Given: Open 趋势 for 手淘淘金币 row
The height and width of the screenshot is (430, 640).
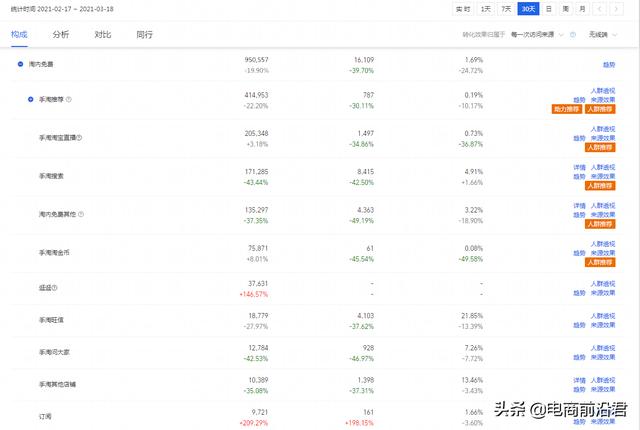Looking at the screenshot, I should [579, 253].
